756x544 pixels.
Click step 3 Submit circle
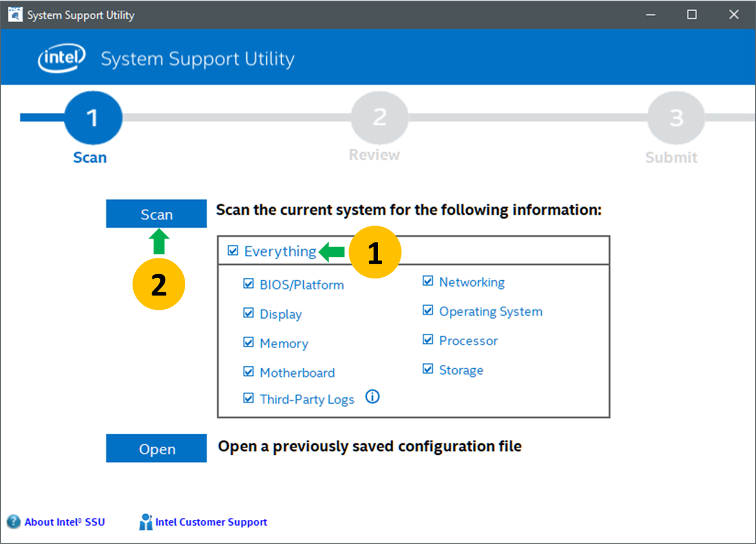[676, 118]
